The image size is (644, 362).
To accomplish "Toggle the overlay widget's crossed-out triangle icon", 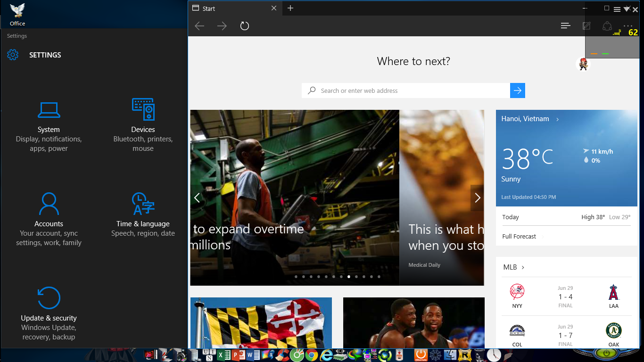I will (627, 9).
